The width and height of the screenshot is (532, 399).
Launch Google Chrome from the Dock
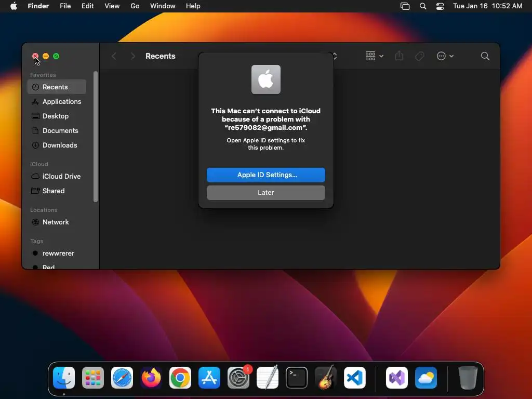click(180, 378)
